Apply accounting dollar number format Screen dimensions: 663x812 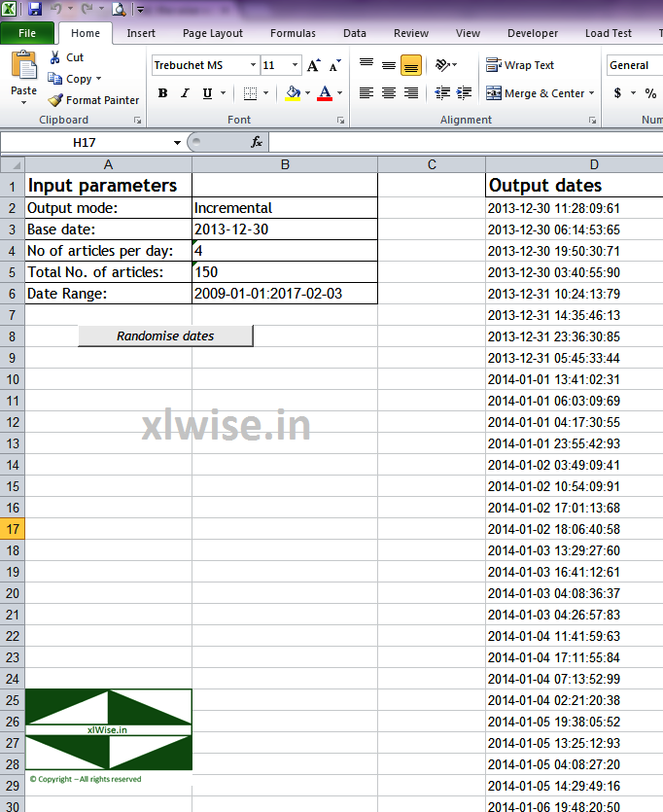pos(617,93)
